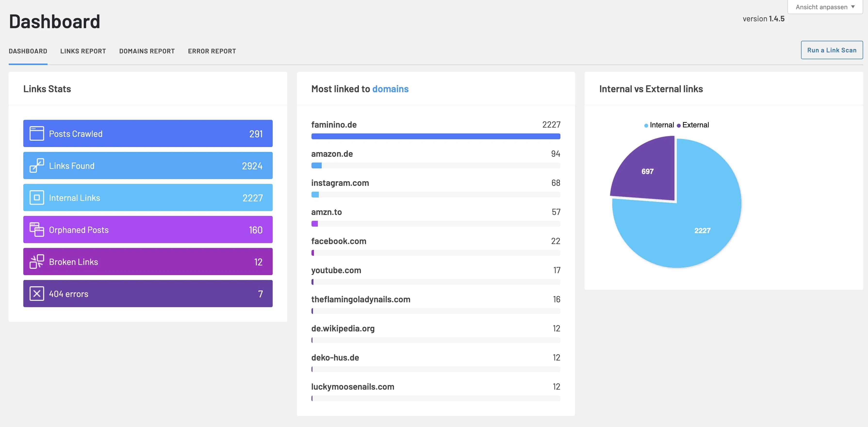Open the faminino.de domain entry

334,124
